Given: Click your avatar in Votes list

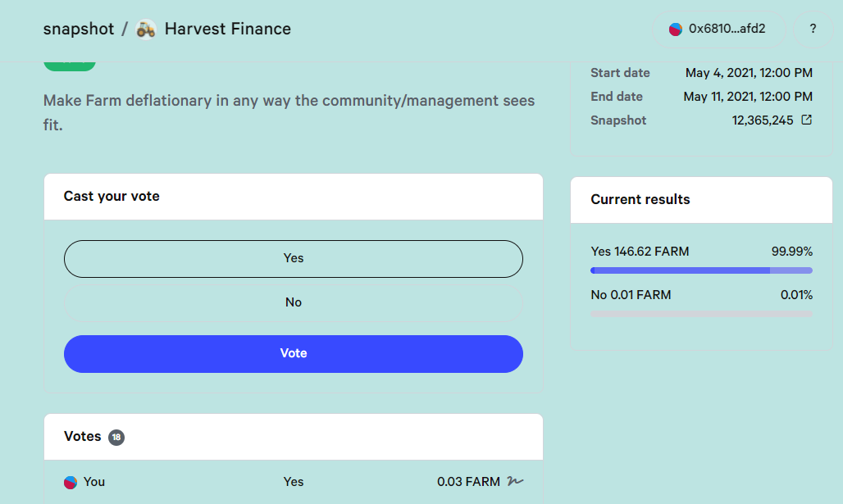Looking at the screenshot, I should pyautogui.click(x=71, y=482).
